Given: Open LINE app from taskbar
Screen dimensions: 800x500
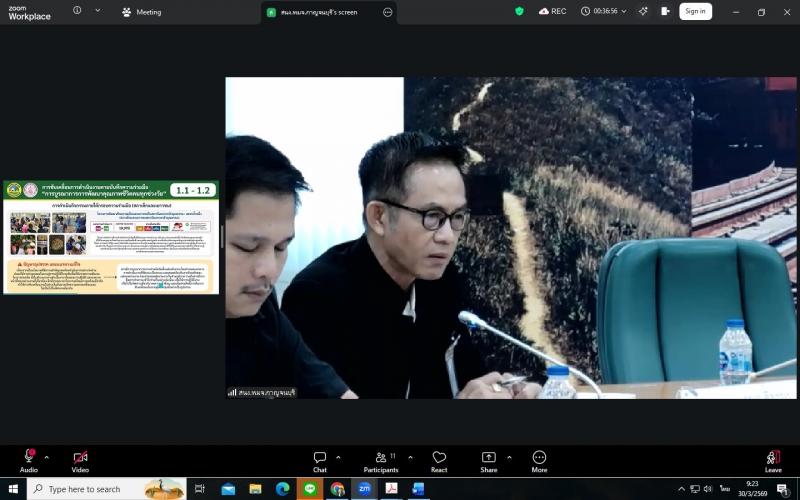Looking at the screenshot, I should coord(310,489).
